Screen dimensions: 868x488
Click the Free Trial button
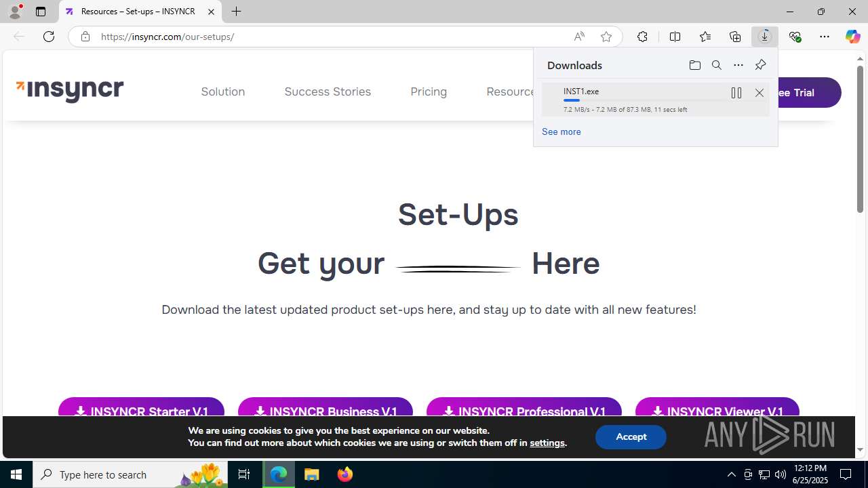pos(808,93)
